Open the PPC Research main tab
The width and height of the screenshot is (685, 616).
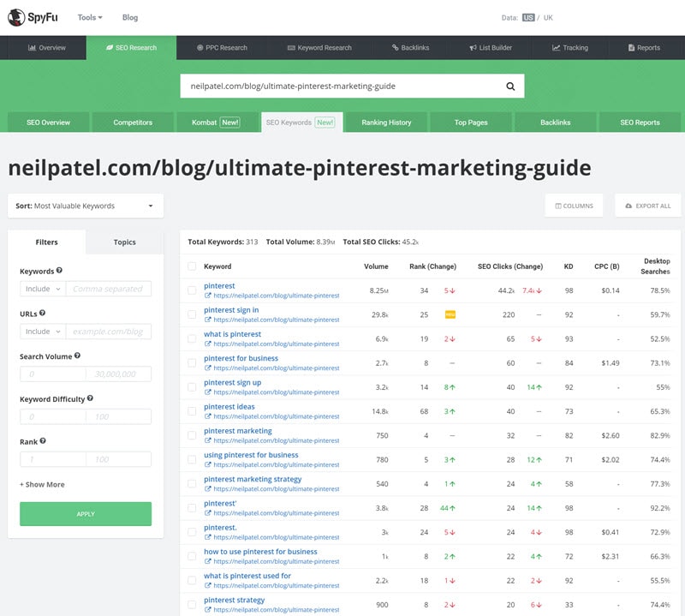click(222, 48)
